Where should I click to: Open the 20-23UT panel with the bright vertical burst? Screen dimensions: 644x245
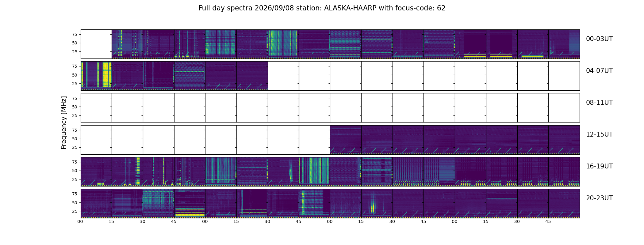[x=377, y=203]
